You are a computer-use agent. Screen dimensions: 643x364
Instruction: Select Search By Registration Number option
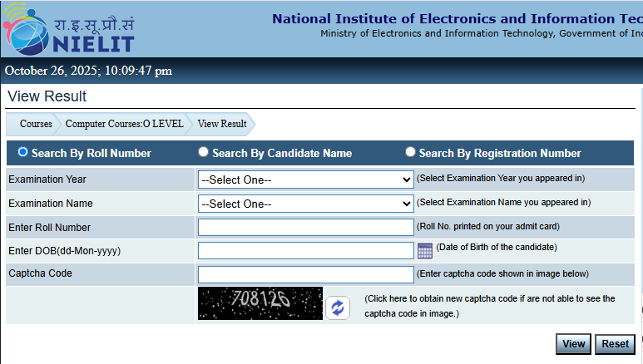[x=410, y=152]
